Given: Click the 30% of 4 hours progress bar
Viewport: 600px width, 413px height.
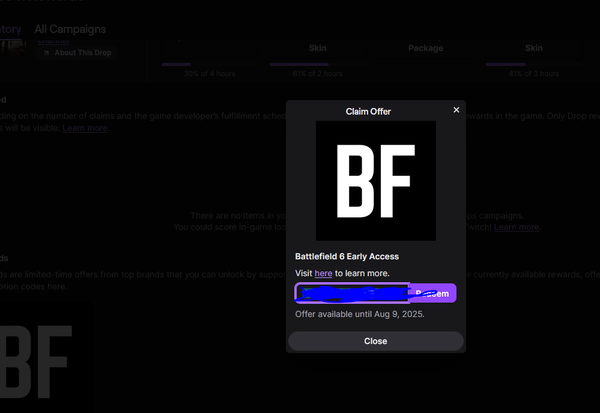Looking at the screenshot, I should (x=209, y=64).
